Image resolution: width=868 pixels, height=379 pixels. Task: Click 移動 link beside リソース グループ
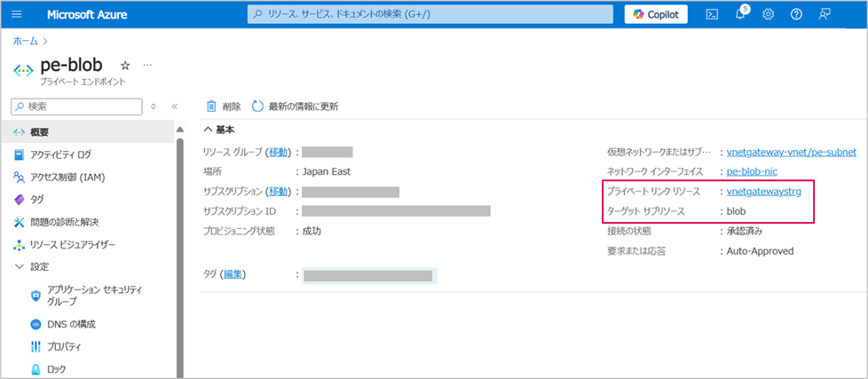(279, 152)
